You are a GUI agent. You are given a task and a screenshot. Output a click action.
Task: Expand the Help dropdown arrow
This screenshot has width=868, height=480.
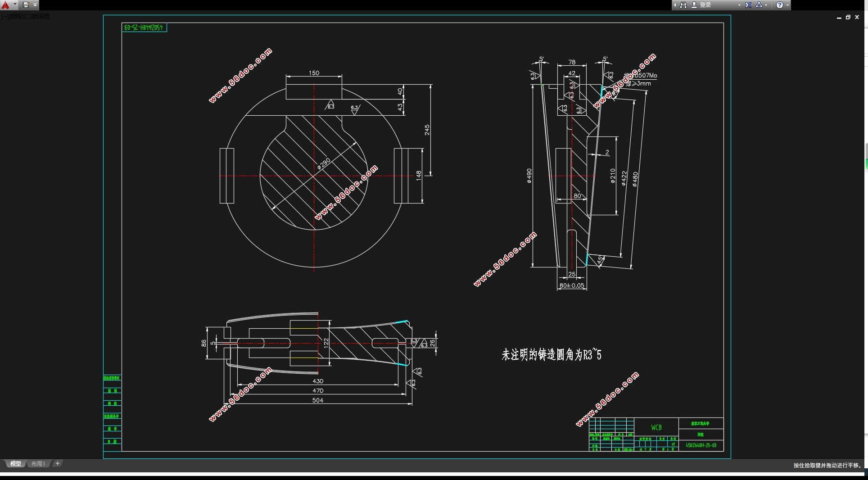pos(787,5)
